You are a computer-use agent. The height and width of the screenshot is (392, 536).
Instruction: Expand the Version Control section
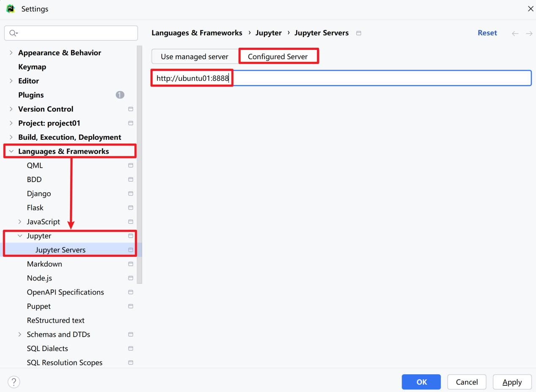[11, 109]
